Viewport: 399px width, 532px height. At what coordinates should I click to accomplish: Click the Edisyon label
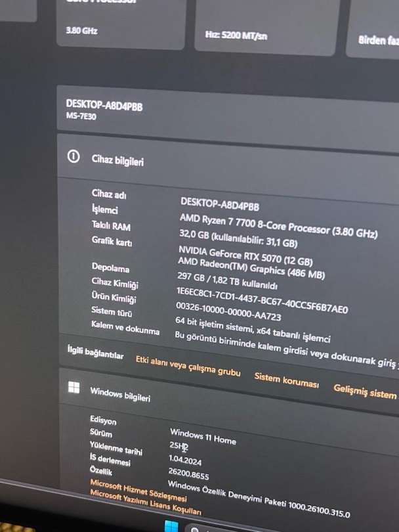[103, 420]
